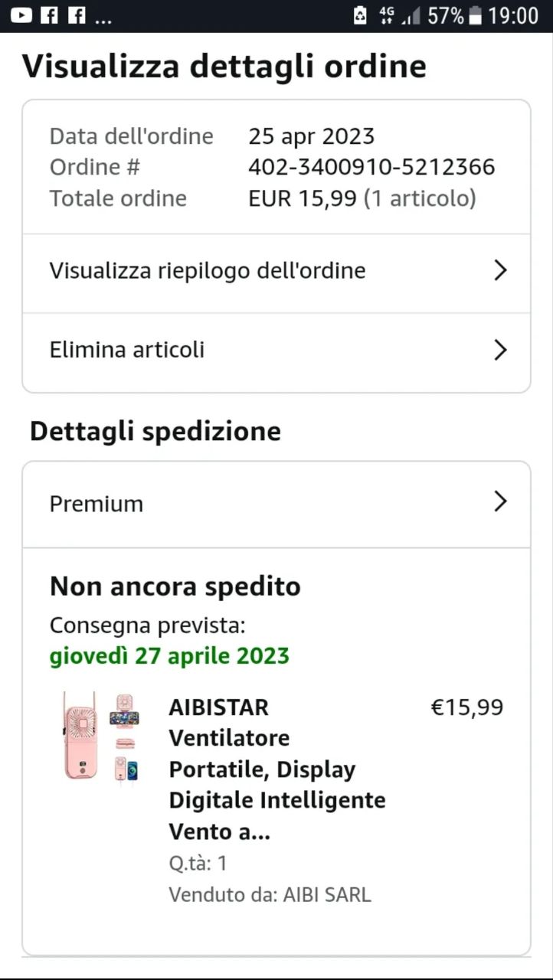The image size is (553, 980).
Task: Tap the status bar clock showing 19:00
Action: tap(513, 15)
